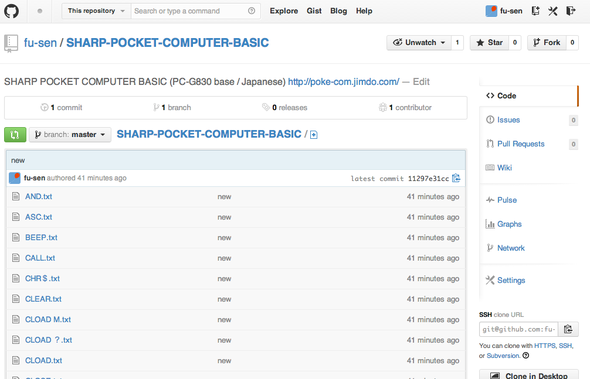Open latest commit 11297e31cc
Screen dimensions: 590x379
pos(429,178)
